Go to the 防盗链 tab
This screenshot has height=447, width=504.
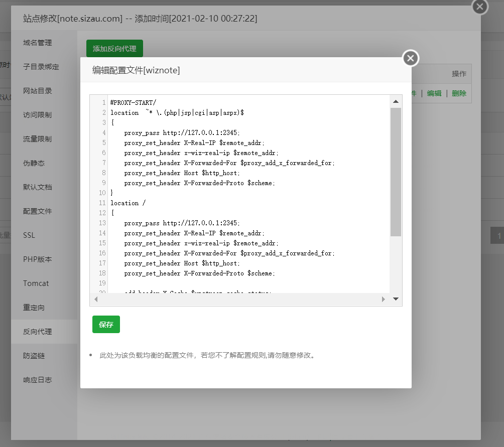point(34,356)
